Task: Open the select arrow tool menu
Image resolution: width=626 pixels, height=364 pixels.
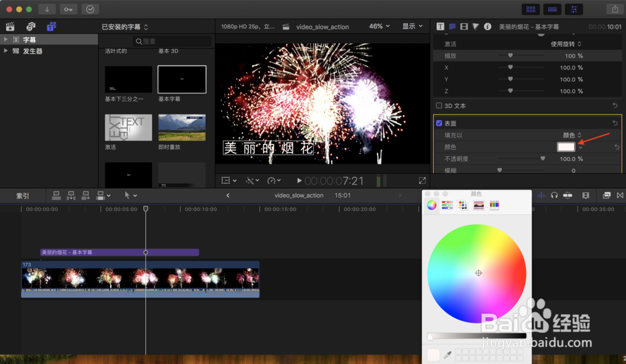Action: [130, 195]
